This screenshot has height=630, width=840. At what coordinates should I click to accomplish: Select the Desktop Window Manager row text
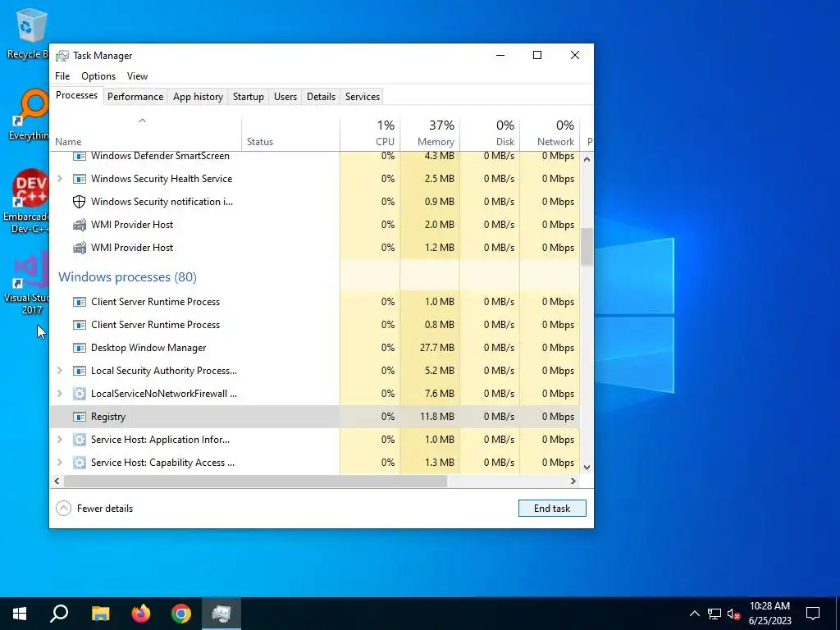pos(148,348)
